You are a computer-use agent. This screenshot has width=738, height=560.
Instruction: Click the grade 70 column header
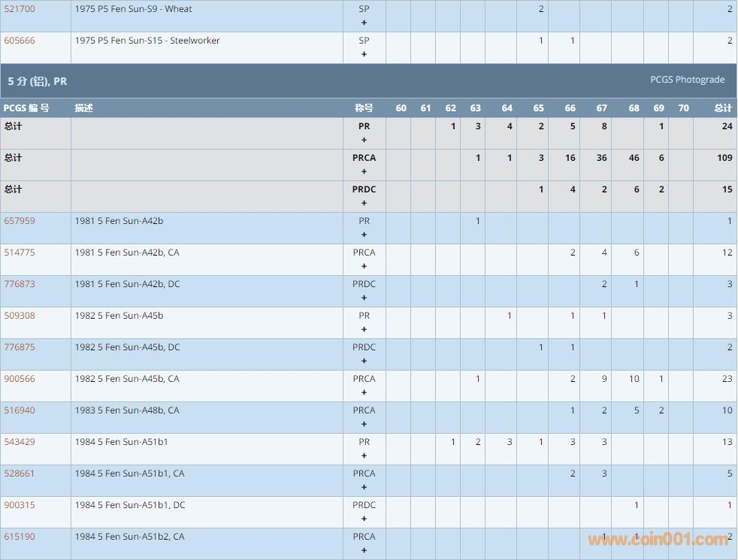coord(683,107)
